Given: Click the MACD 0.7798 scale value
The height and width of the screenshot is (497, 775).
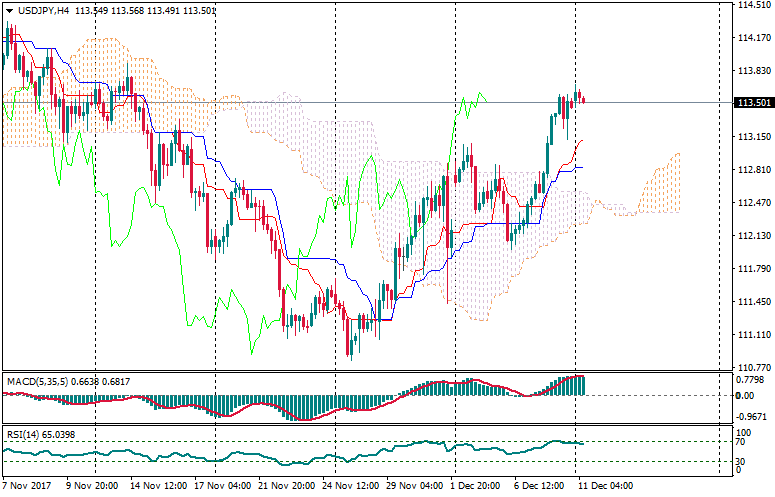Looking at the screenshot, I should click(750, 380).
